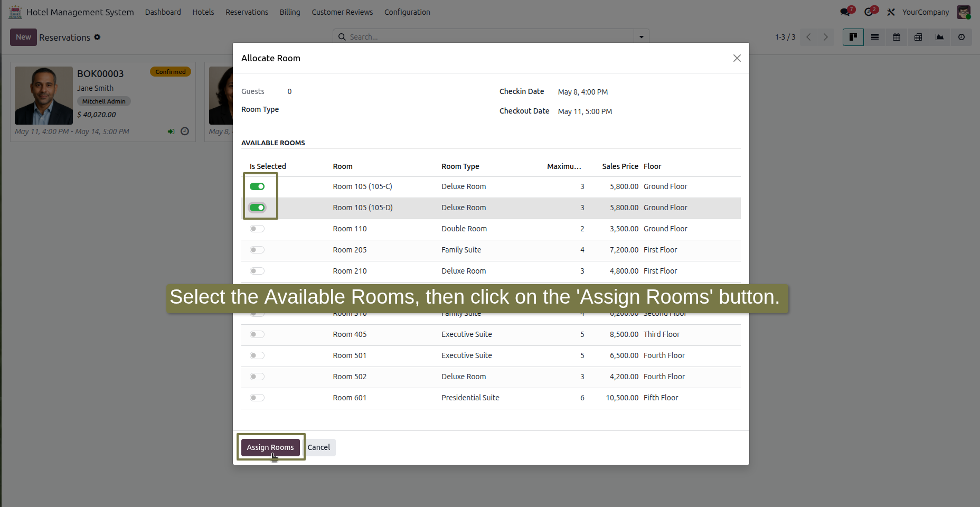This screenshot has height=507, width=980.
Task: Open the Customer Reviews menu
Action: pos(342,12)
